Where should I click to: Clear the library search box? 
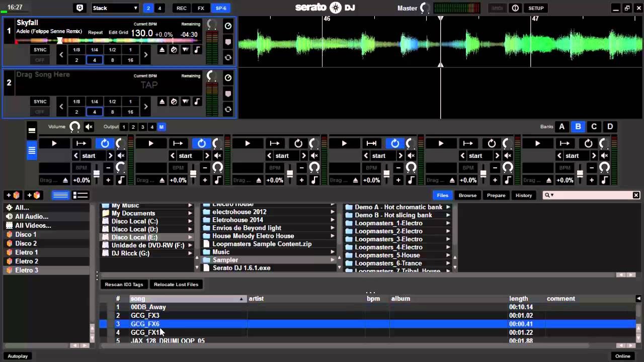pos(636,195)
